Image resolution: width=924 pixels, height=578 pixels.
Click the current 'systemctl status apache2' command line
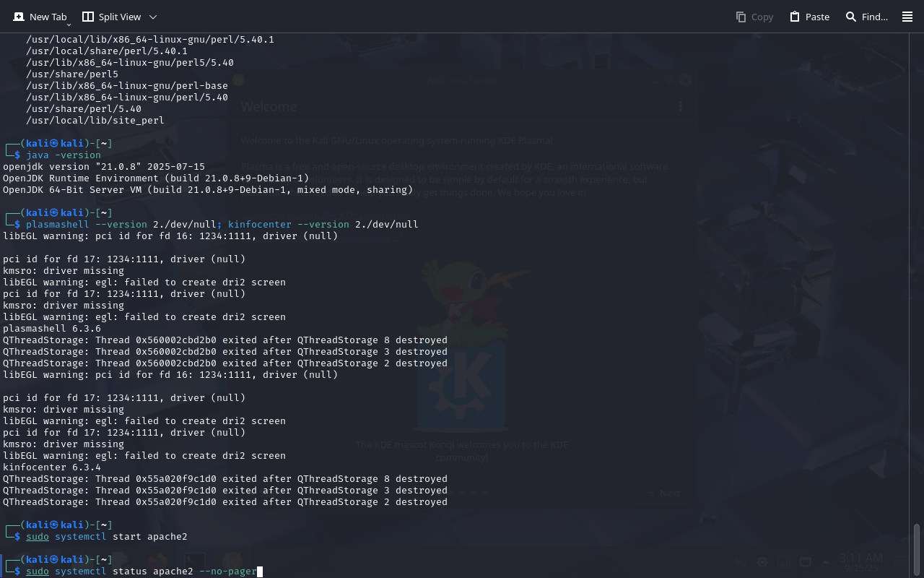click(x=141, y=571)
